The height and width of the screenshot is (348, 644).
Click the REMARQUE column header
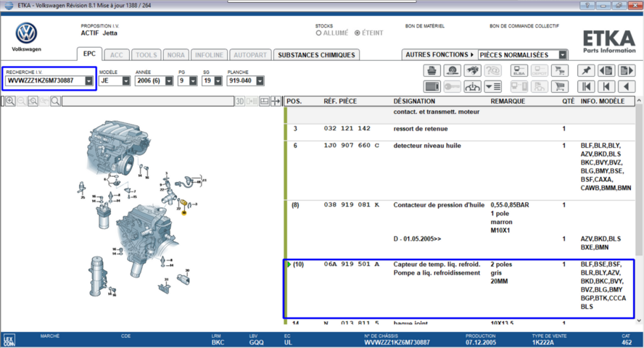pyautogui.click(x=508, y=101)
